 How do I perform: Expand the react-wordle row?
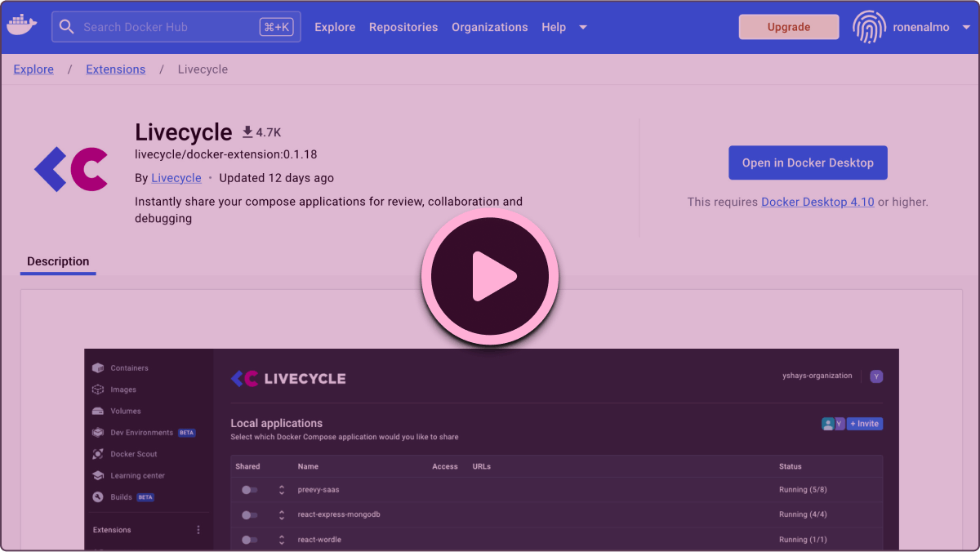point(282,540)
